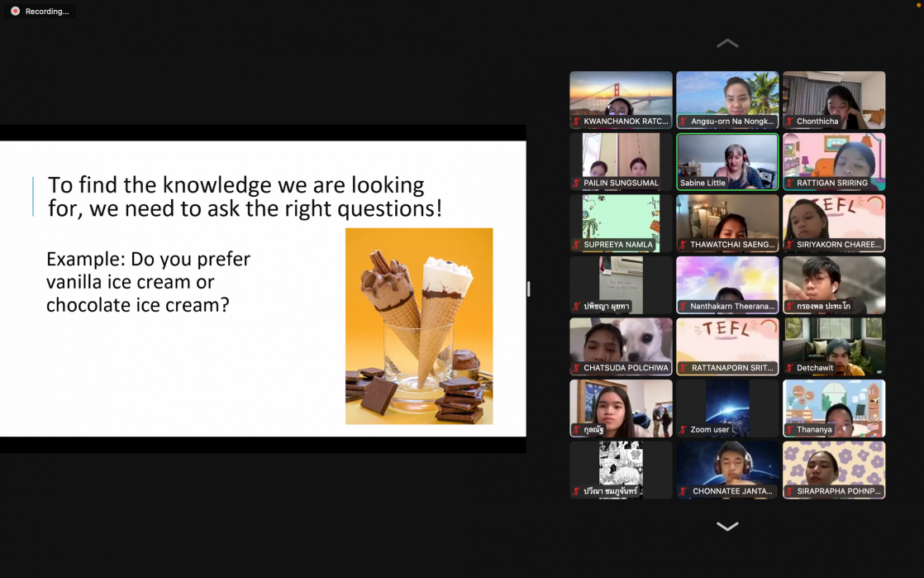The width and height of the screenshot is (924, 578).
Task: Click muted mic icon on Chonthicha's tile
Action: click(x=790, y=122)
